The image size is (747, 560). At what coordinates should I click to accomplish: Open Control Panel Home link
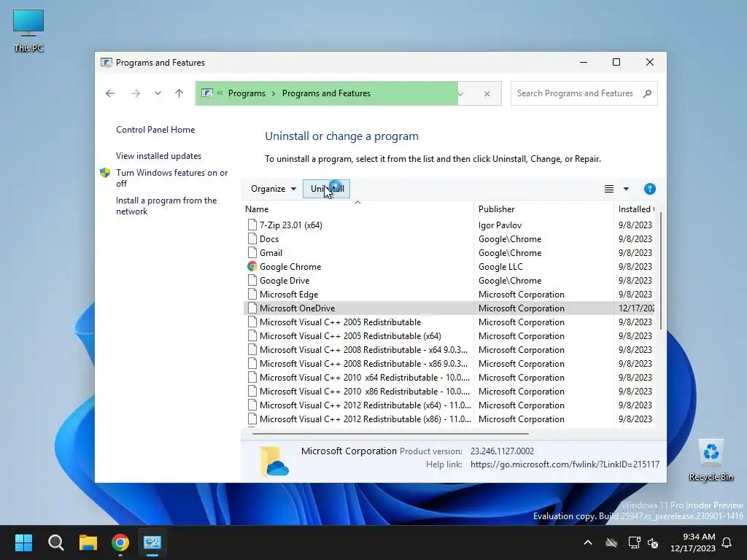[x=155, y=130]
